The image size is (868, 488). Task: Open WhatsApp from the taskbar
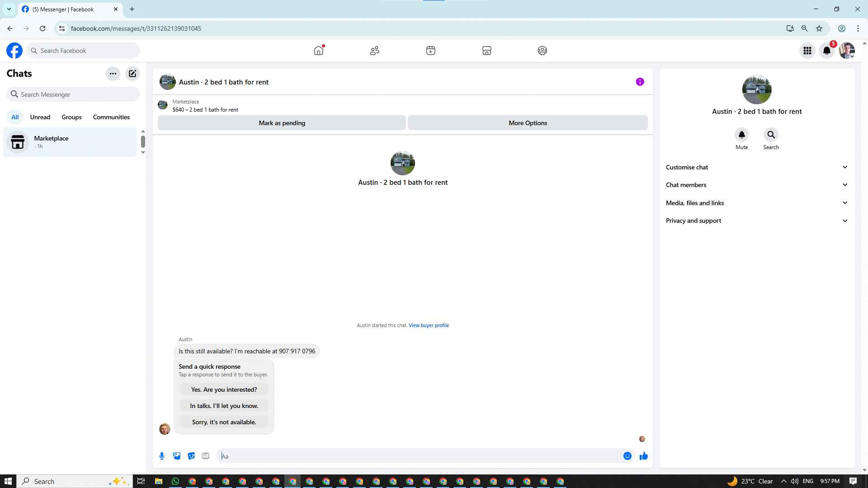coord(175,481)
